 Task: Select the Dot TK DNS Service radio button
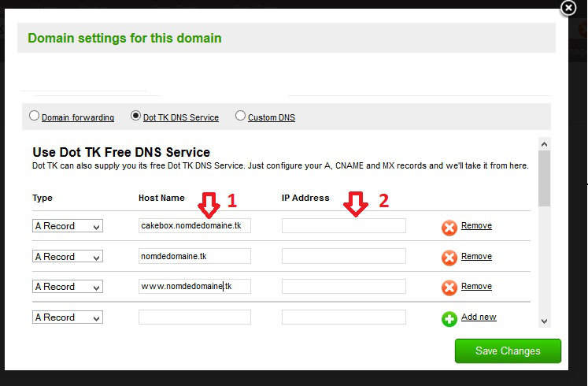pyautogui.click(x=135, y=116)
